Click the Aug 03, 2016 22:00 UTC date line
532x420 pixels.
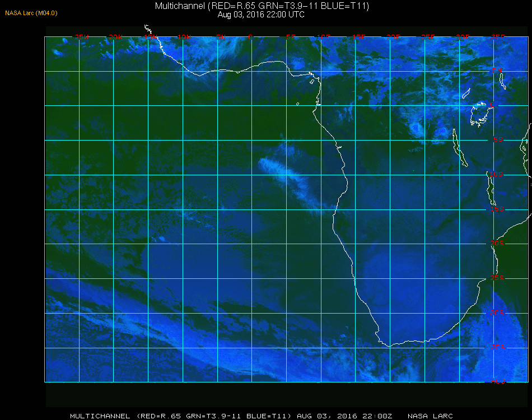coord(261,15)
